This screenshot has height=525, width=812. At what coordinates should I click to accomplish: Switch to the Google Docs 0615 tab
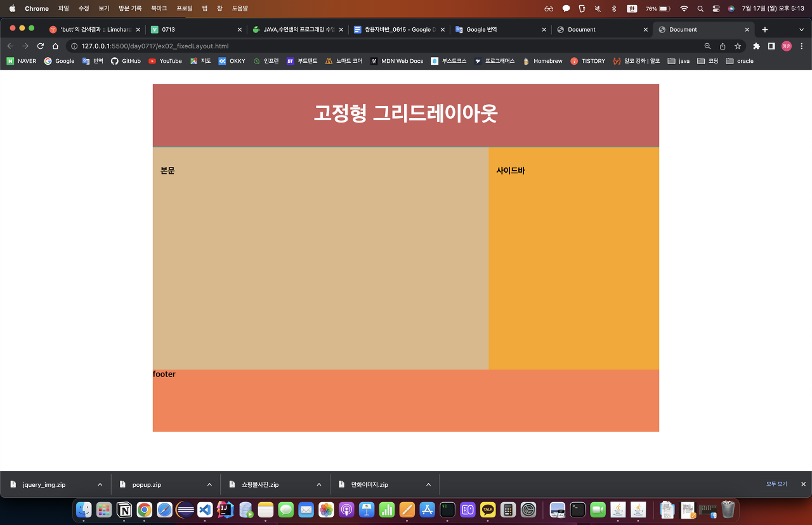(x=399, y=29)
